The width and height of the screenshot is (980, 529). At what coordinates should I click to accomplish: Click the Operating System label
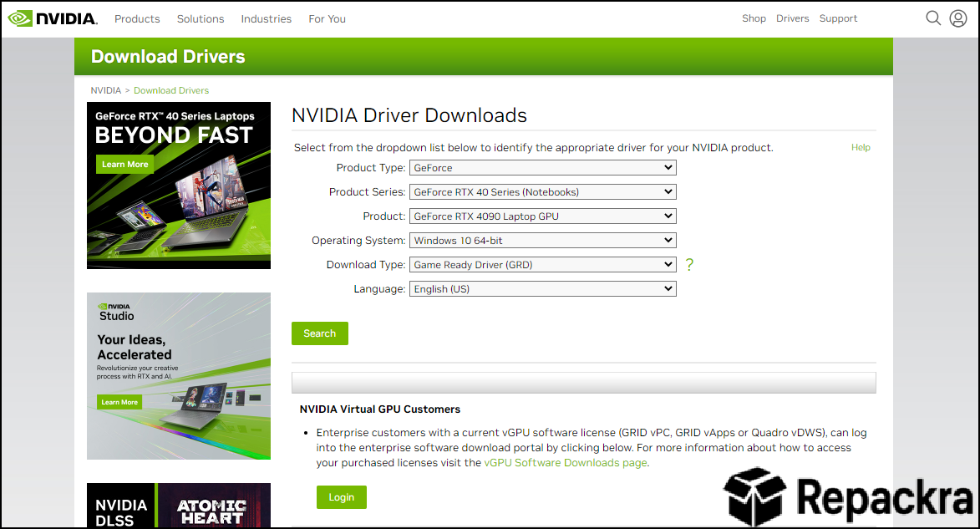358,241
